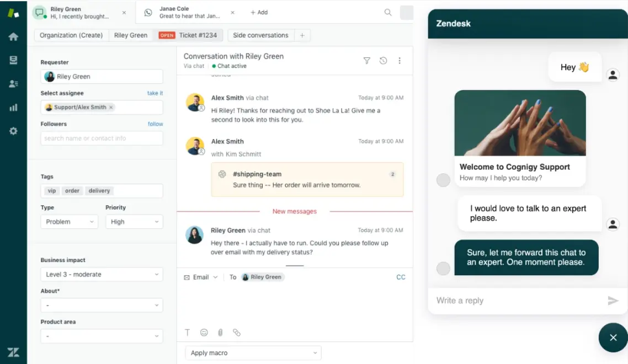Expand the Apply macro dropdown
This screenshot has width=628, height=364.
coord(253,353)
